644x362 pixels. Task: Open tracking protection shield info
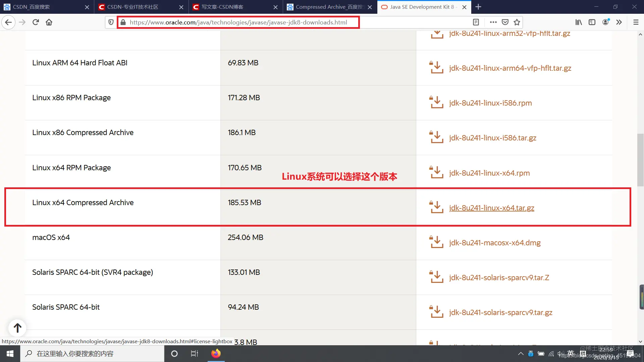click(111, 22)
